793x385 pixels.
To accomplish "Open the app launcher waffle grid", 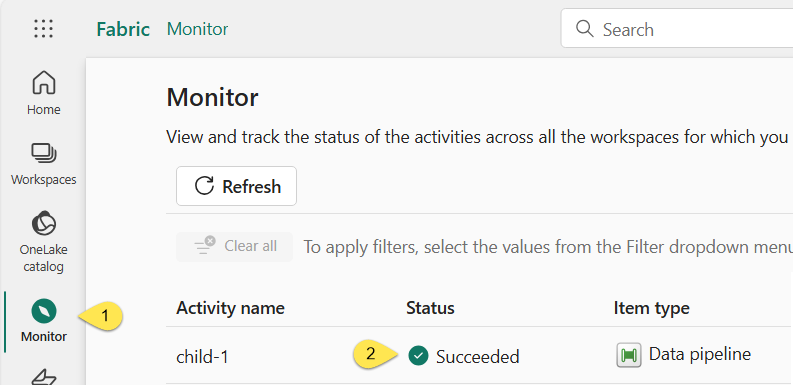I will 43,29.
